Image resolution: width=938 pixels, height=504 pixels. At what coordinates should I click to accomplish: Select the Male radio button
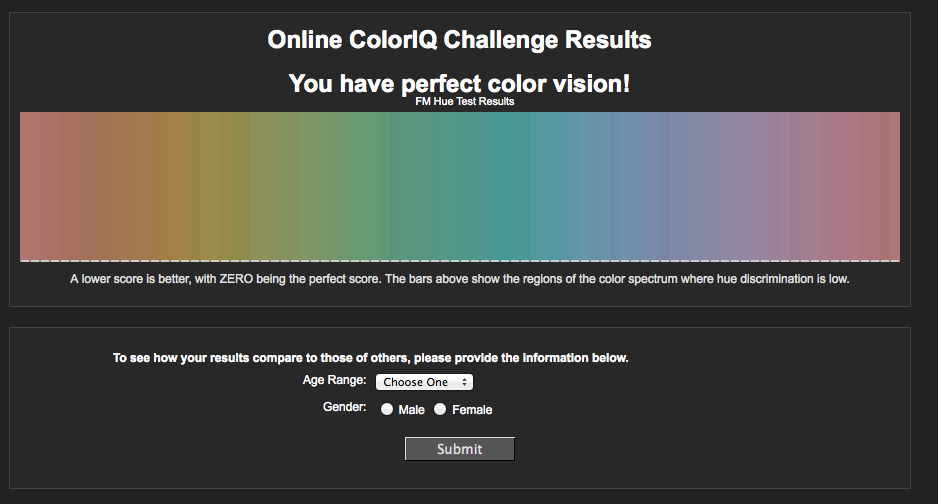387,410
